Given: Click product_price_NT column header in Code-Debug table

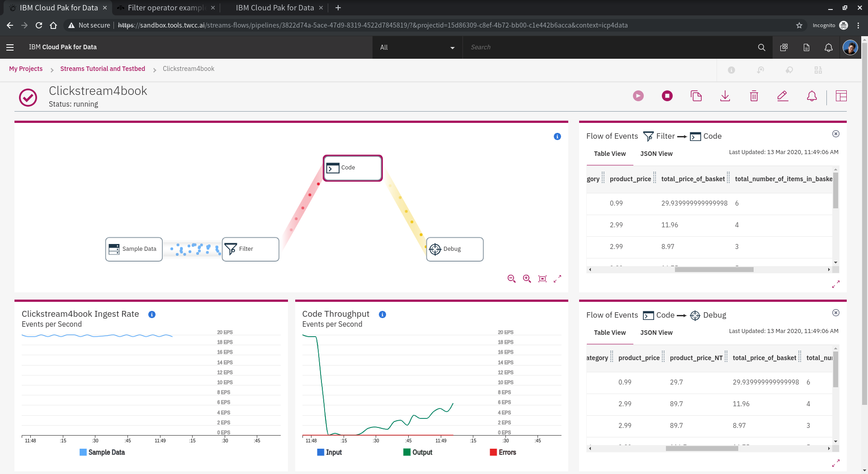Looking at the screenshot, I should click(x=696, y=358).
